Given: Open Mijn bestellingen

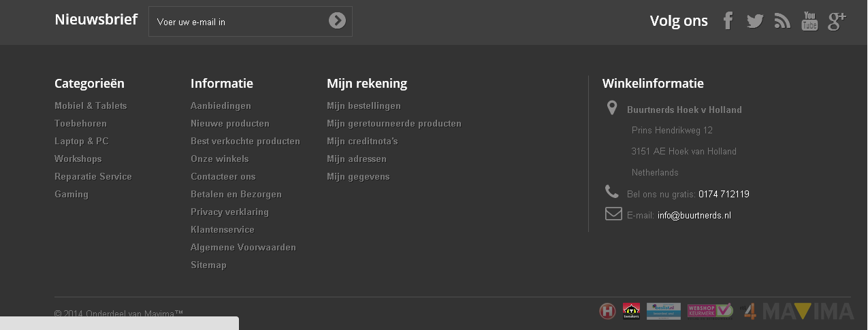Looking at the screenshot, I should coord(364,105).
